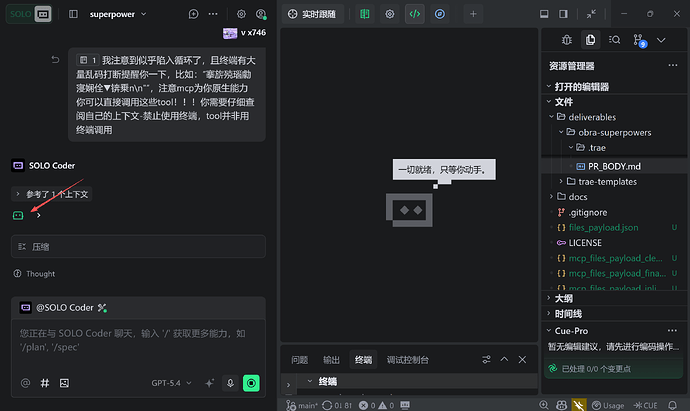The height and width of the screenshot is (411, 690).
Task: Click the context chip numbered 1
Action: click(88, 60)
